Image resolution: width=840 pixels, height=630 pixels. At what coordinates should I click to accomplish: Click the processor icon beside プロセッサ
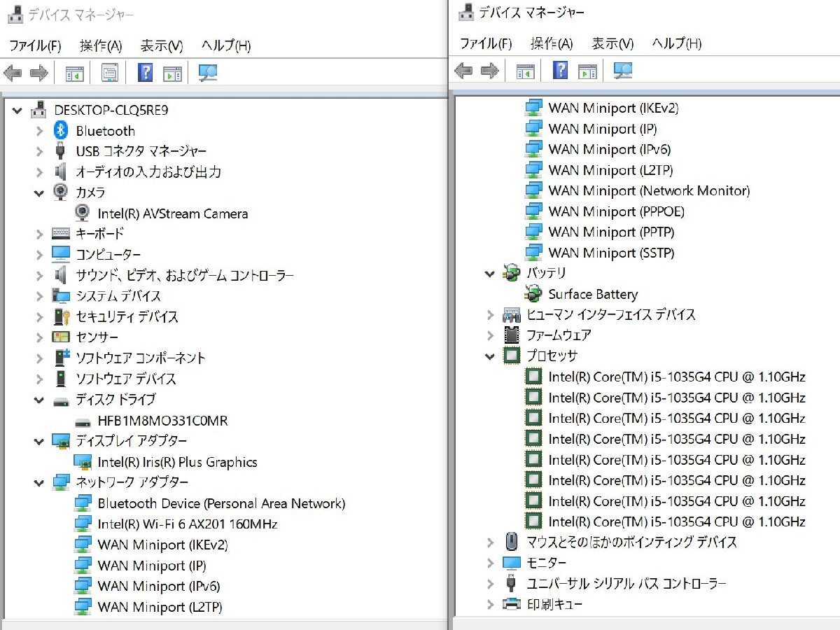pyautogui.click(x=512, y=356)
